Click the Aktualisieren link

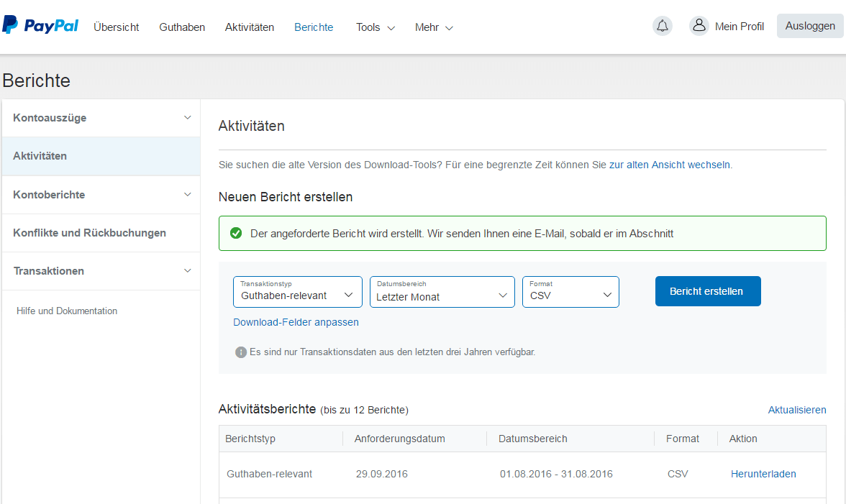pyautogui.click(x=797, y=411)
